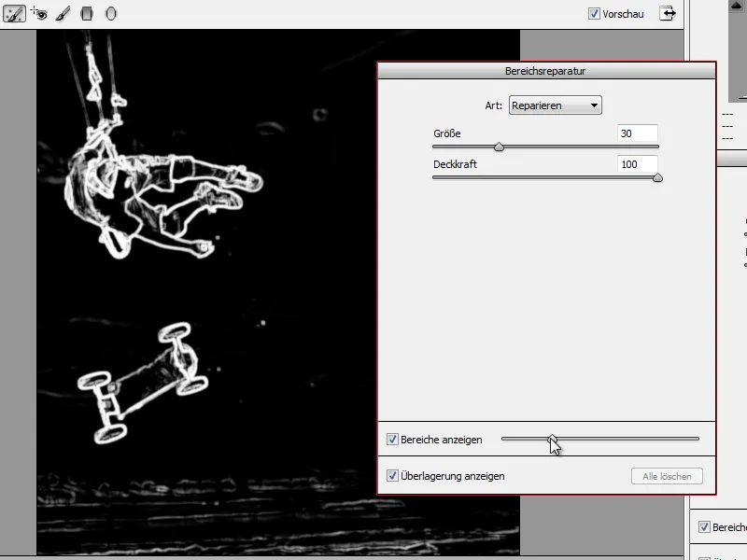This screenshot has width=747, height=560.
Task: Click the Deckkraft value field showing 100
Action: coord(636,164)
